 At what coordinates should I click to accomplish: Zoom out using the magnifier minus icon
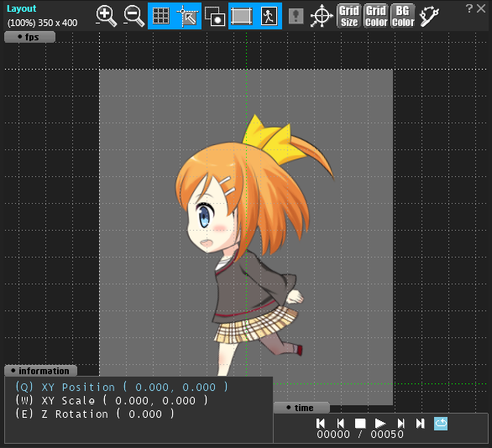pos(133,16)
